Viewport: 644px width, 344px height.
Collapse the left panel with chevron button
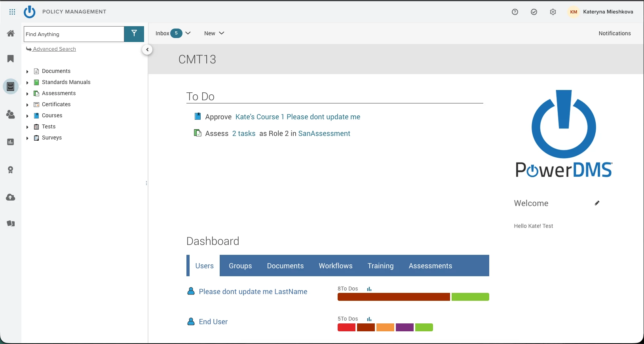coord(147,50)
